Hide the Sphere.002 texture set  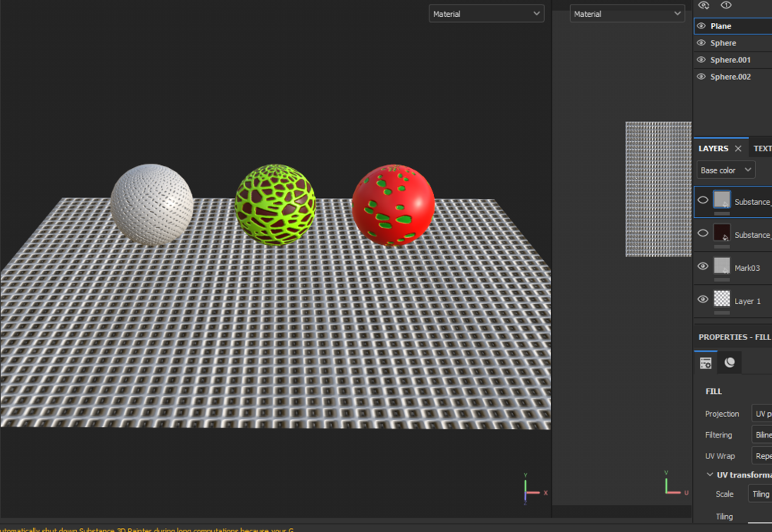point(701,76)
